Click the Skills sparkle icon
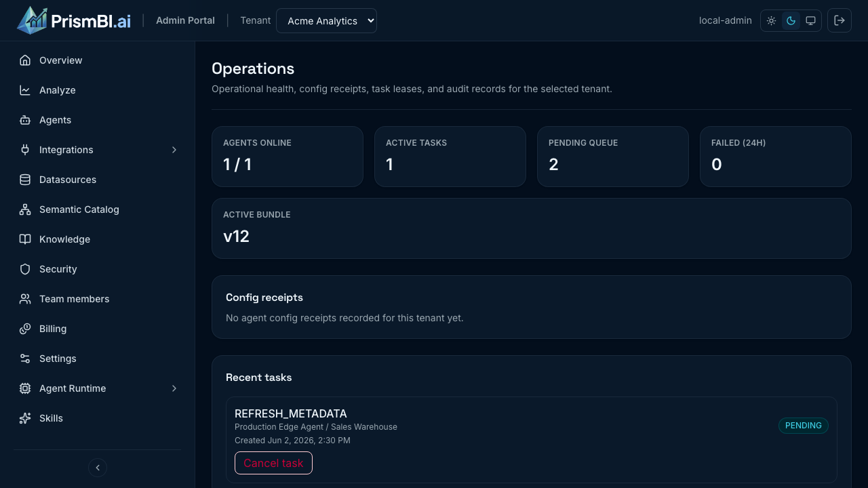Image resolution: width=868 pixels, height=488 pixels. point(25,418)
